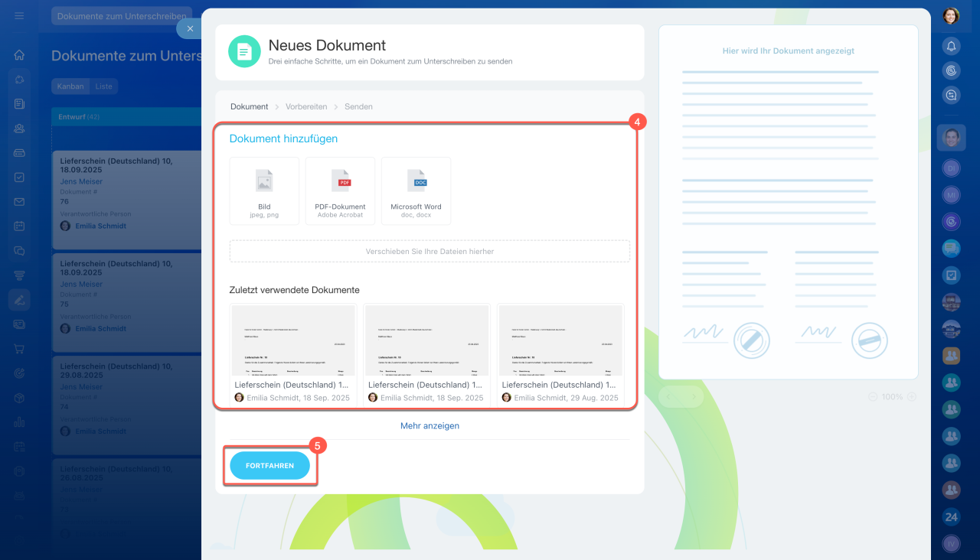This screenshot has width=980, height=560.
Task: Click the FORTFAHREN button
Action: tap(270, 465)
